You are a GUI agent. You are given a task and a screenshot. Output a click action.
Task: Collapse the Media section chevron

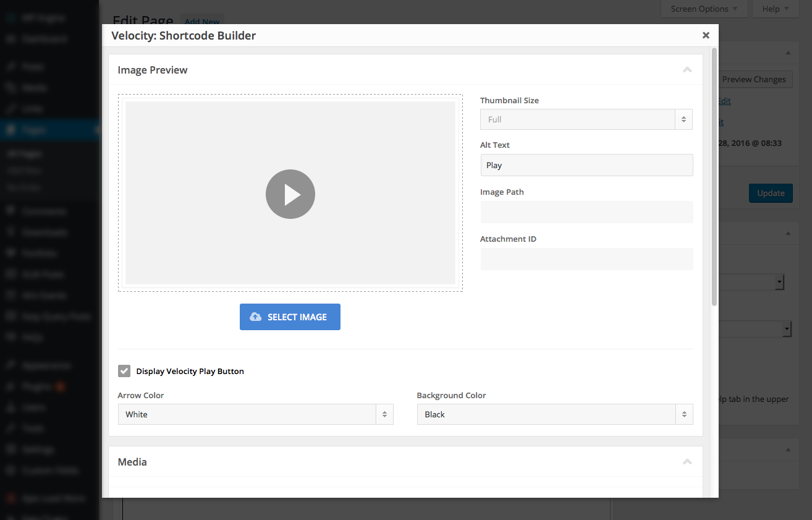(x=687, y=462)
